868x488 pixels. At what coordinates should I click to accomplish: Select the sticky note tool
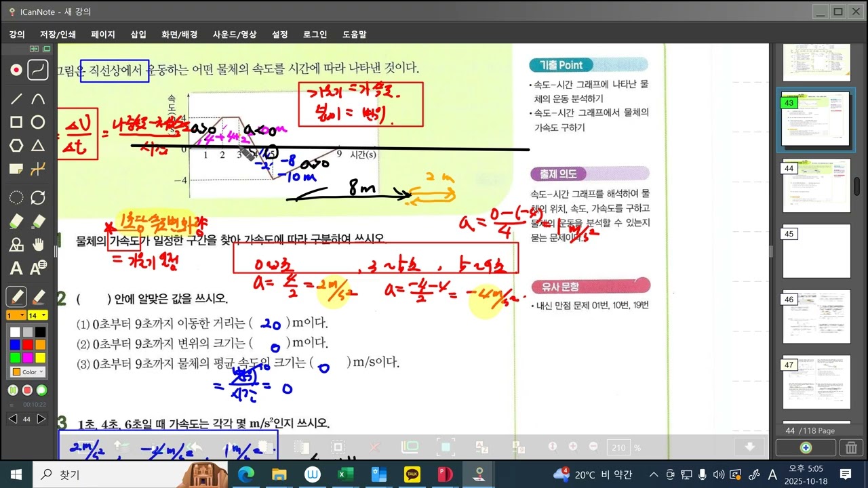16,169
